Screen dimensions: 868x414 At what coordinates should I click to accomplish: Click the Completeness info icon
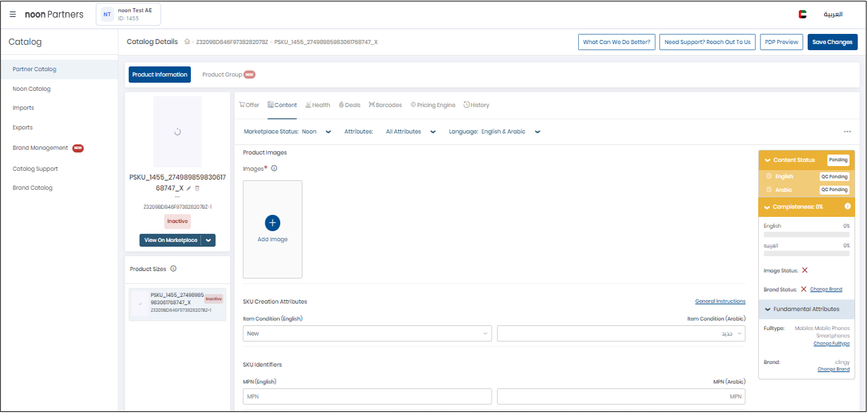848,207
